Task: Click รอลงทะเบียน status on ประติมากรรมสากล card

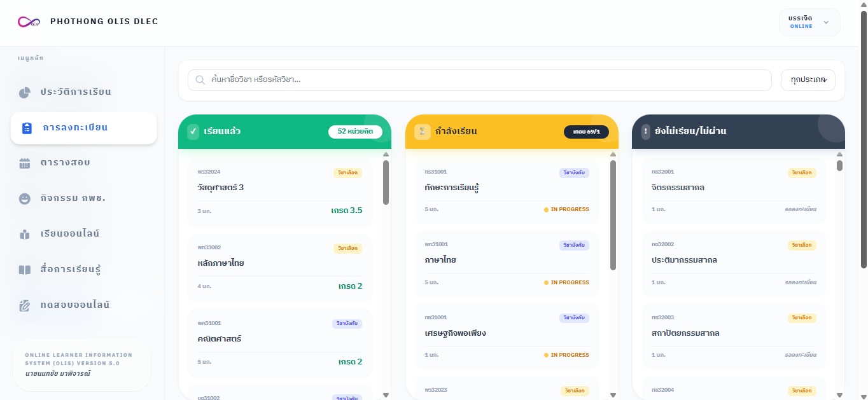Action: coord(801,282)
